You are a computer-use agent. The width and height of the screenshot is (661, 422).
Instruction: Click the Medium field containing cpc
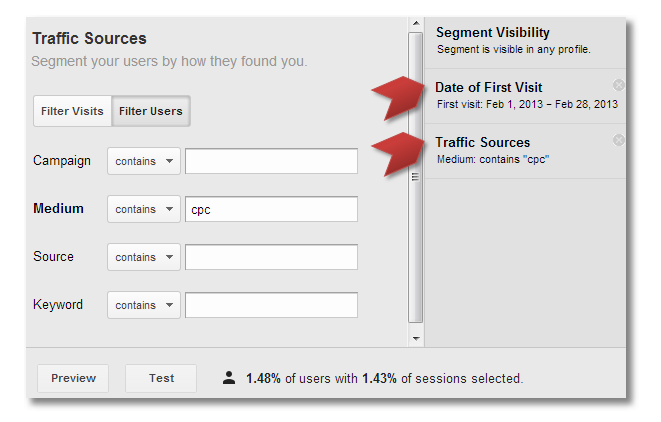[271, 209]
